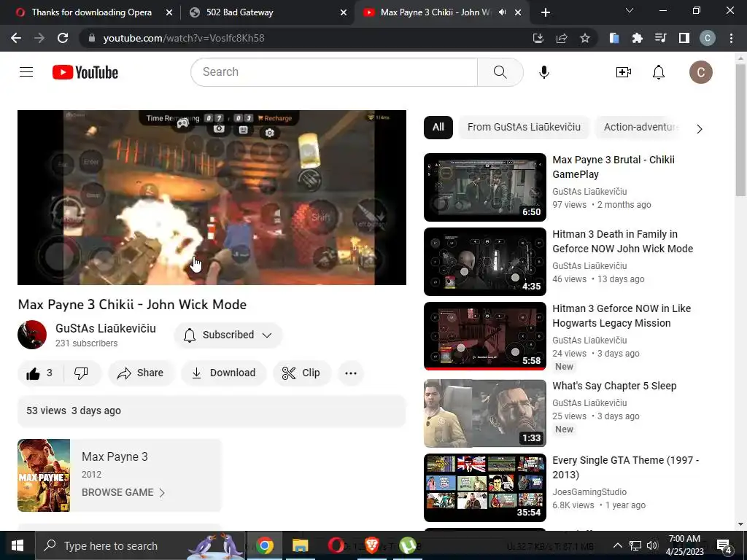
Task: Like the video with thumbs up
Action: (39, 373)
